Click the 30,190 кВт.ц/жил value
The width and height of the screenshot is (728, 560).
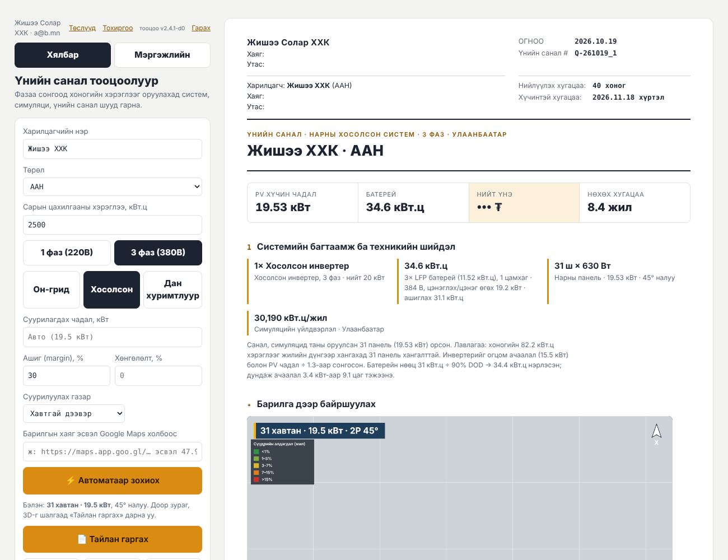click(x=291, y=318)
